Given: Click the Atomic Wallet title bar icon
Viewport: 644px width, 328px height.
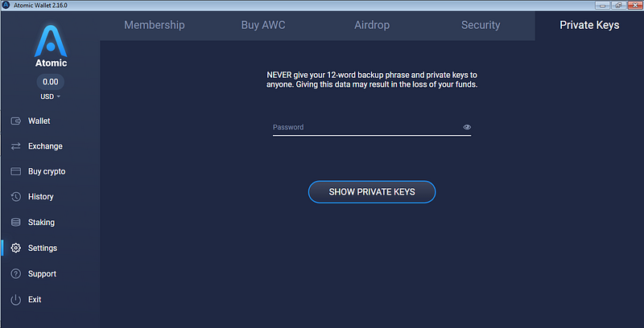Looking at the screenshot, I should tap(6, 6).
